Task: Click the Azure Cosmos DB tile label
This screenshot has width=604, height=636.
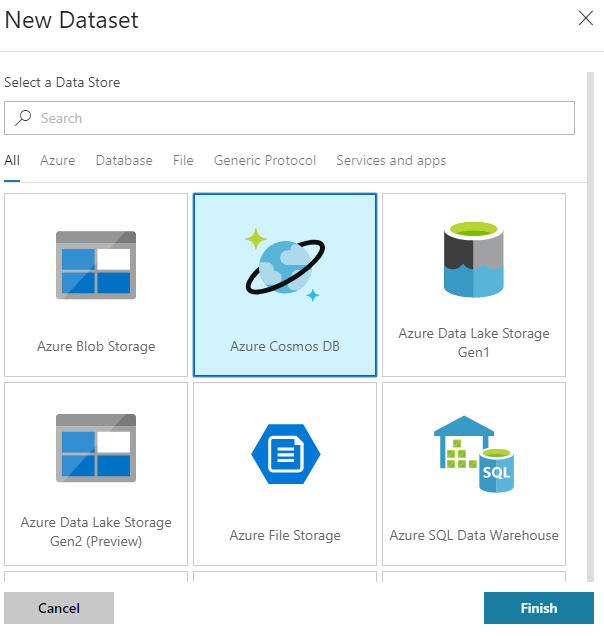Action: [x=285, y=347]
